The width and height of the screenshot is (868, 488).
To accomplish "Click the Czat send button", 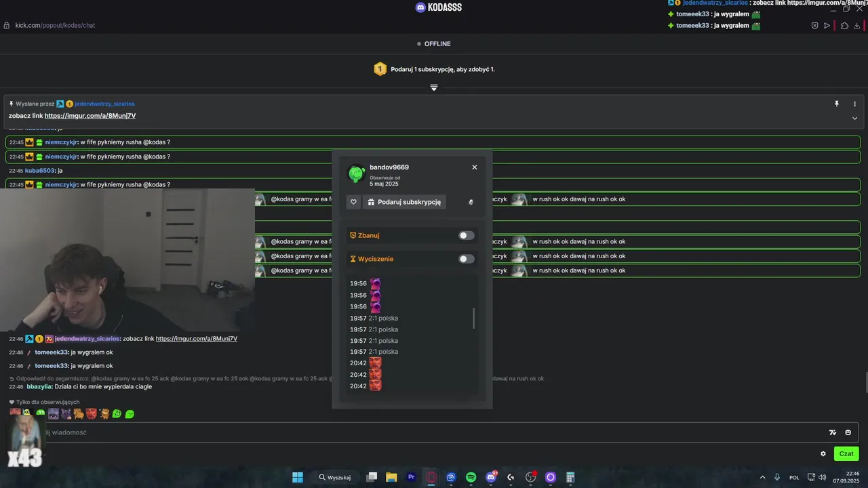I will pyautogui.click(x=846, y=453).
